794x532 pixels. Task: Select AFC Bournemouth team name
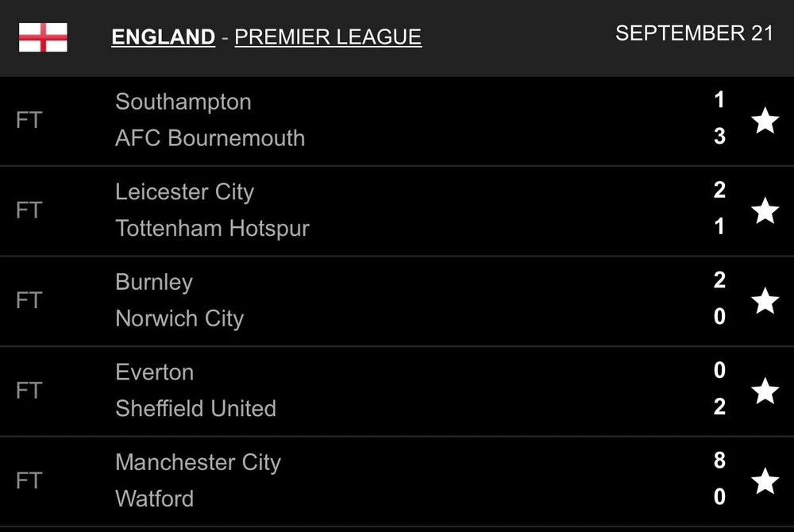(210, 138)
